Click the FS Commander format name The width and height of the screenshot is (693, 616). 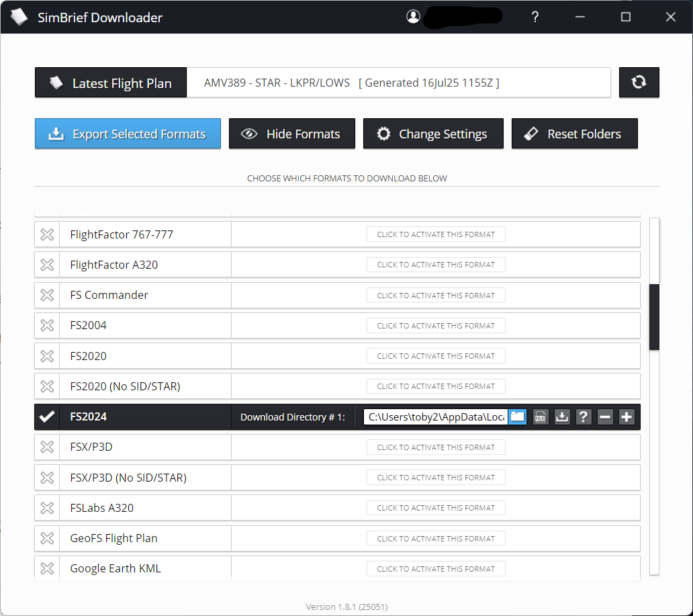[109, 295]
